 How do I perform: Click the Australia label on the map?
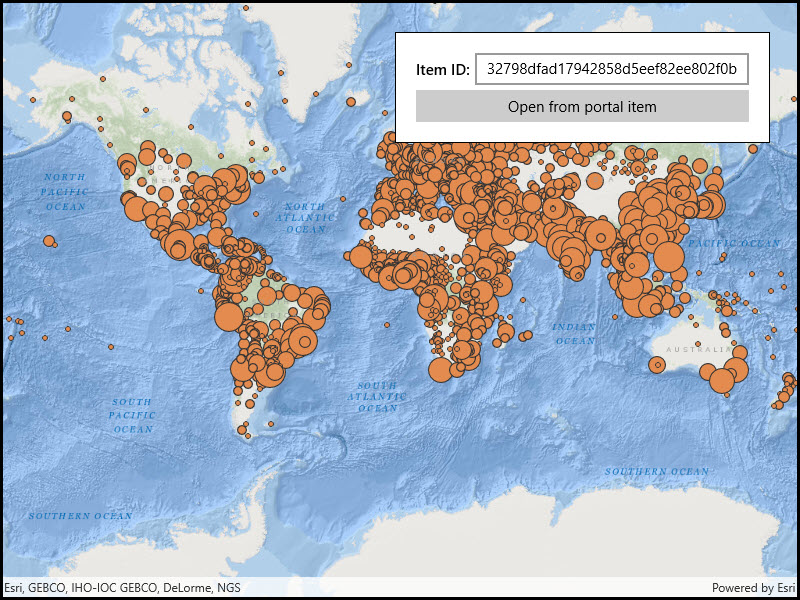pos(698,349)
